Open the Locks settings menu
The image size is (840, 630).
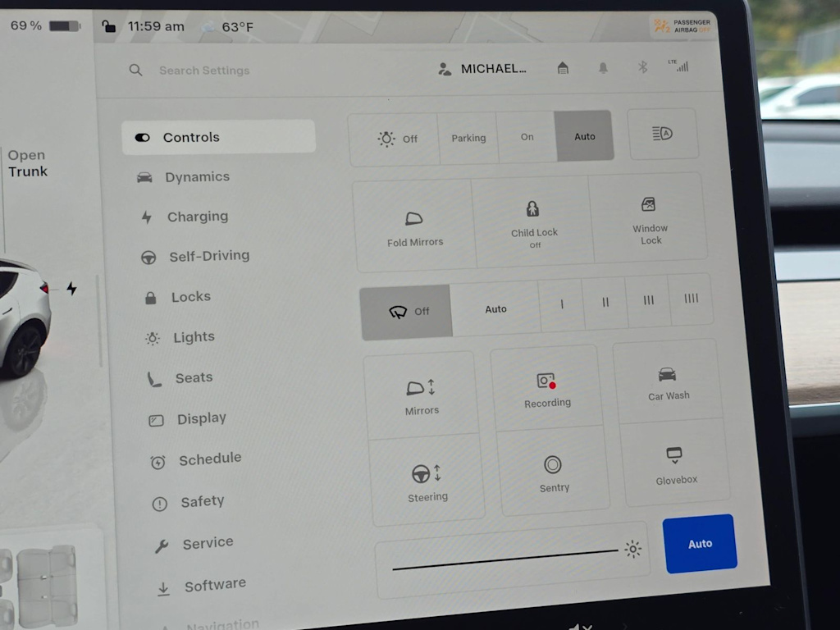177,297
